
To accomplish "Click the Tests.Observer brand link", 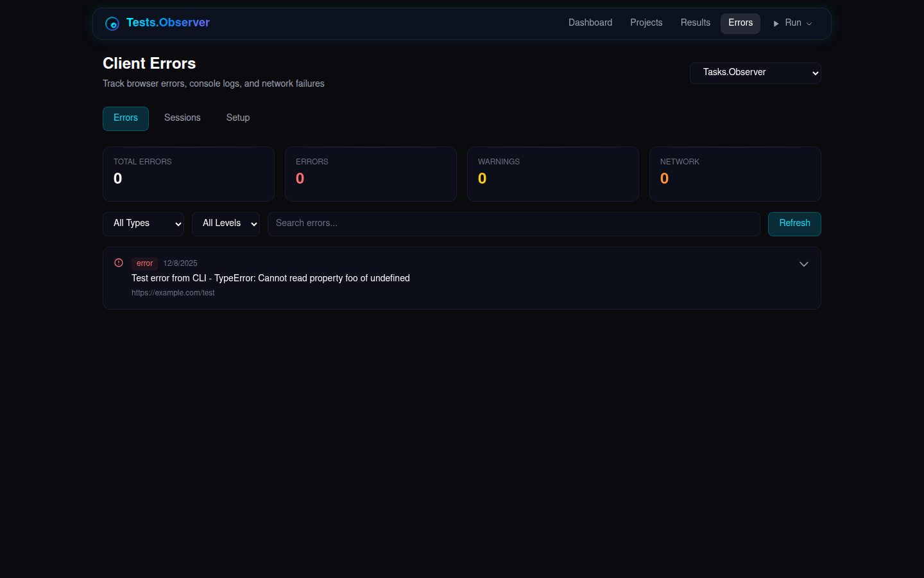I will click(168, 22).
